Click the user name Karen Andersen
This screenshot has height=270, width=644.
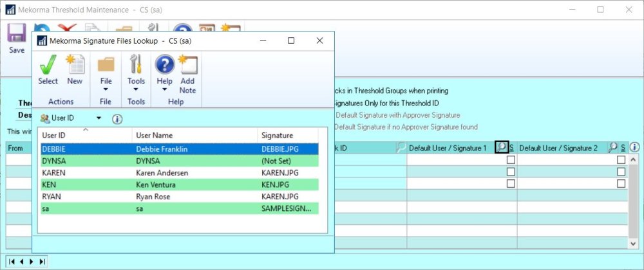tap(162, 173)
